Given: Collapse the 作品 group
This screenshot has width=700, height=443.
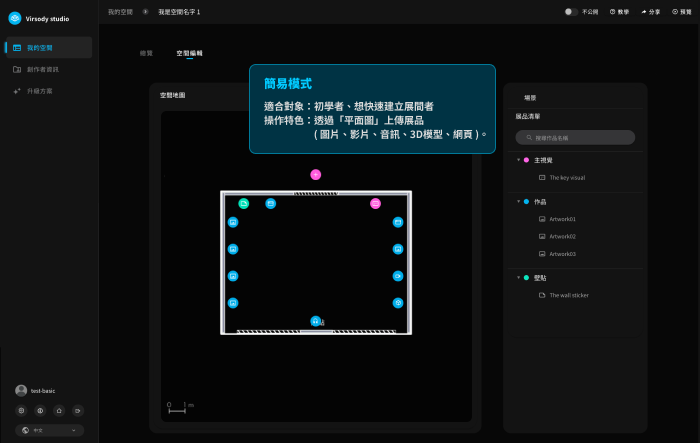Looking at the screenshot, I should pos(518,202).
